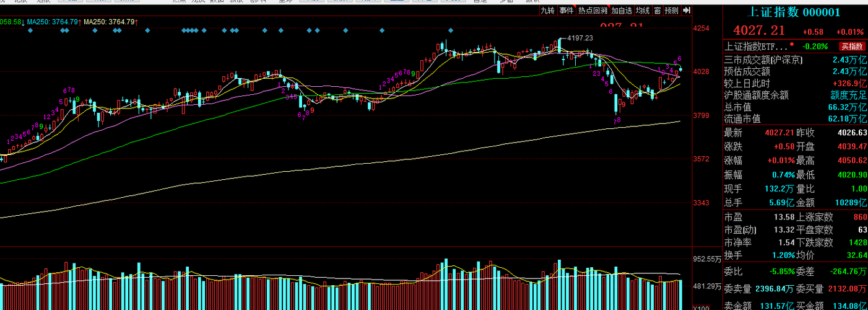Screen dimensions: 868x310
Task: Click the 开盘 4039.47 value
Action: (851, 146)
